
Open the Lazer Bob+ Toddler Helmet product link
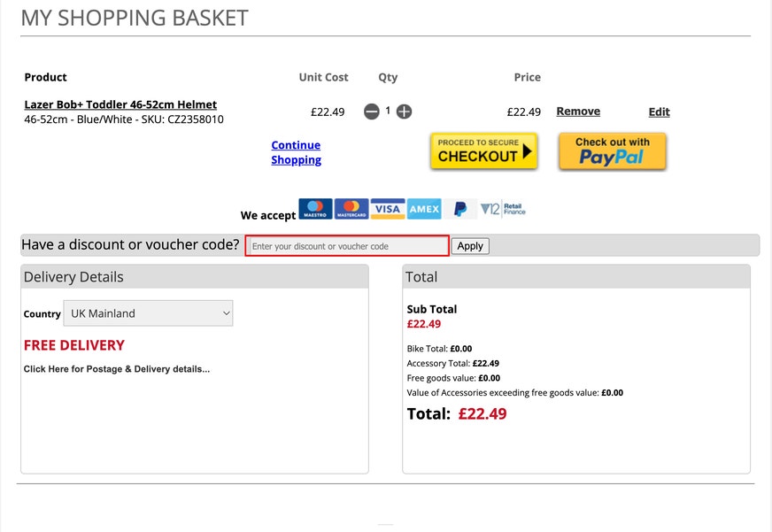[120, 104]
